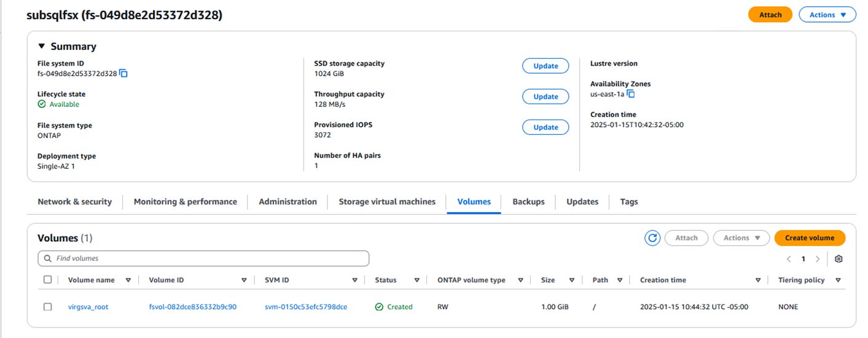Image resolution: width=868 pixels, height=338 pixels.
Task: Sort by Tiering policy column arrow
Action: 838,280
